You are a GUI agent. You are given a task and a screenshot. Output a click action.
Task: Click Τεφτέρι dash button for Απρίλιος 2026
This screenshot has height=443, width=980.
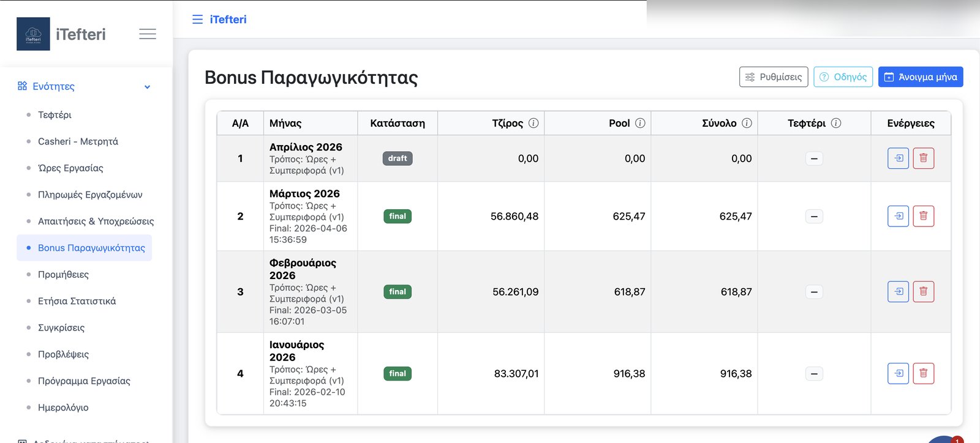coord(814,158)
